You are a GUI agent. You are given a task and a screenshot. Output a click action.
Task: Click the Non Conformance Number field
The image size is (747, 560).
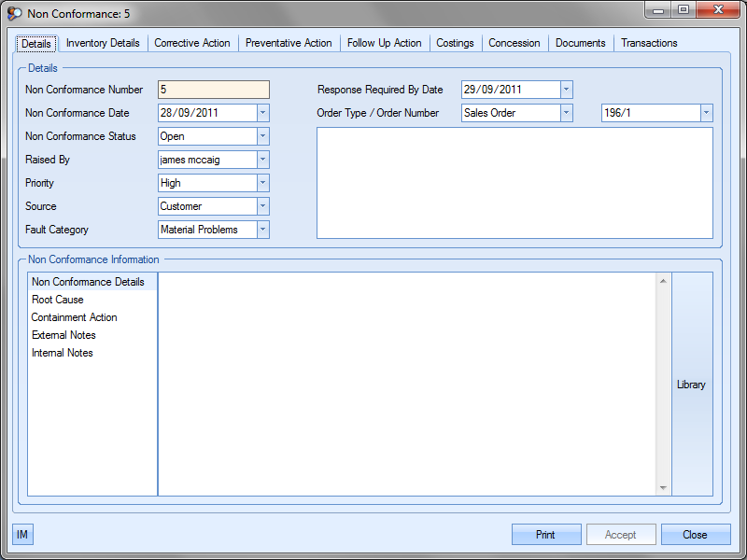pyautogui.click(x=214, y=90)
